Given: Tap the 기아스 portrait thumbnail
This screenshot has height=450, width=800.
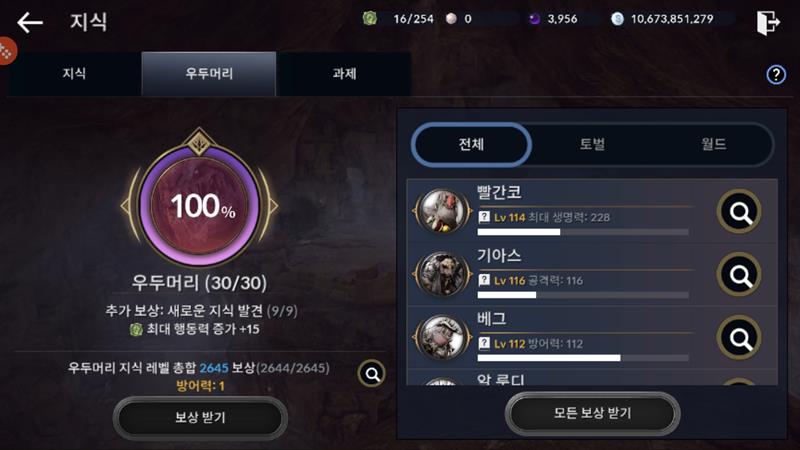Looking at the screenshot, I should coord(442,274).
